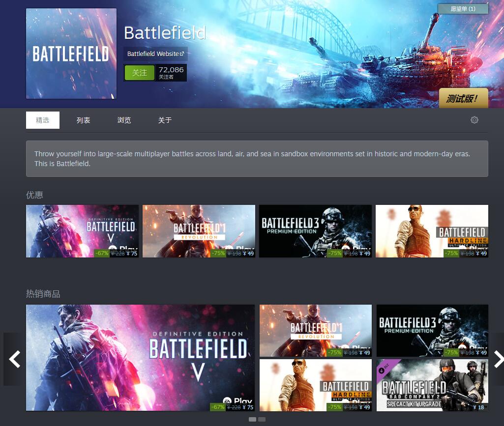Click the 72,086 关注者 follower count
This screenshot has height=426, width=504.
pos(171,73)
